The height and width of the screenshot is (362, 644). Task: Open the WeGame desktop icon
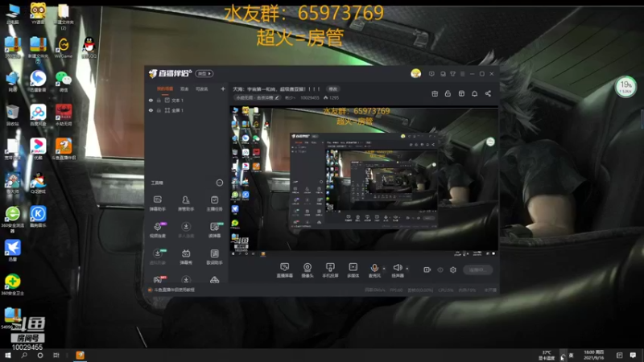[64, 47]
